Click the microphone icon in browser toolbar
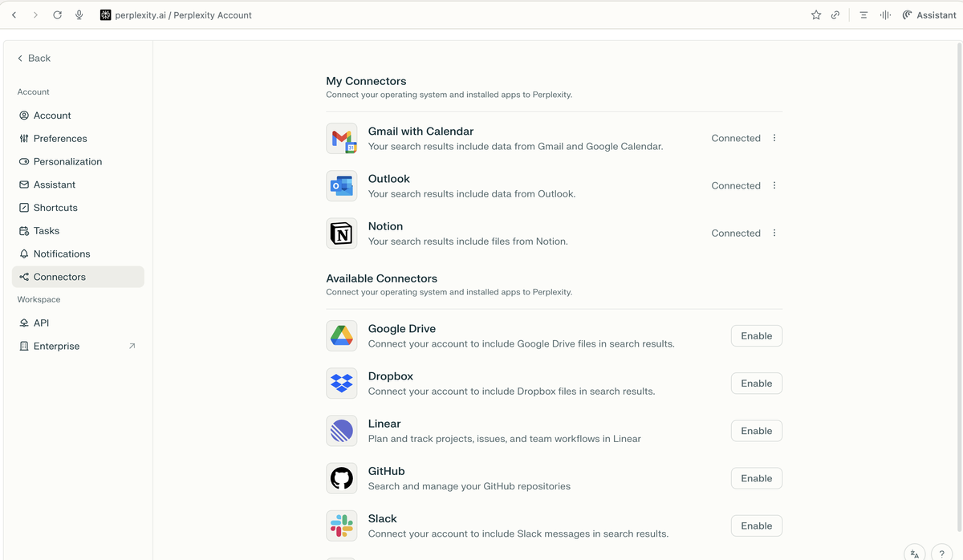The height and width of the screenshot is (560, 963). click(x=79, y=15)
